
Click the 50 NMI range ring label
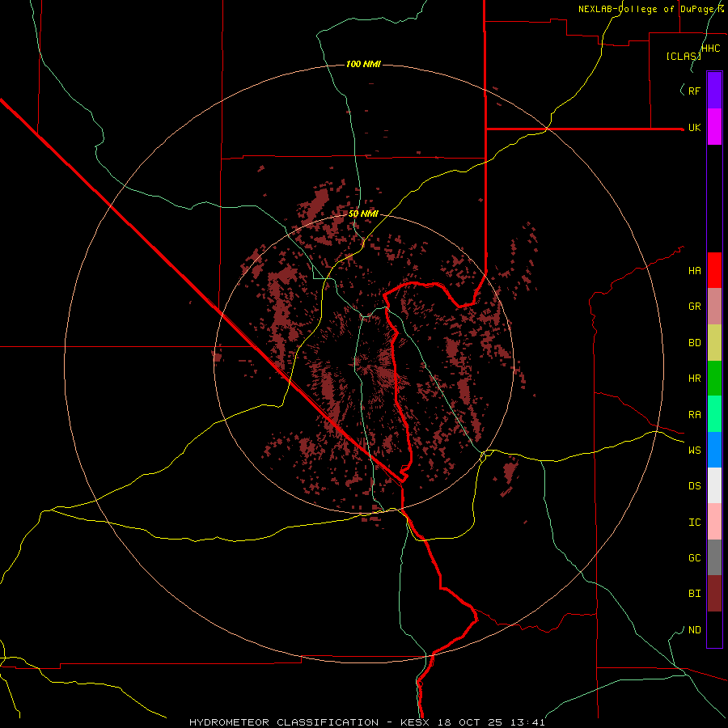point(363,214)
